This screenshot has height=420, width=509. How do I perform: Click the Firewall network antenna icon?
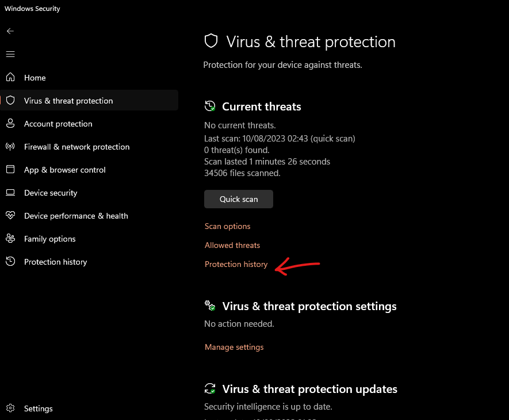10,147
